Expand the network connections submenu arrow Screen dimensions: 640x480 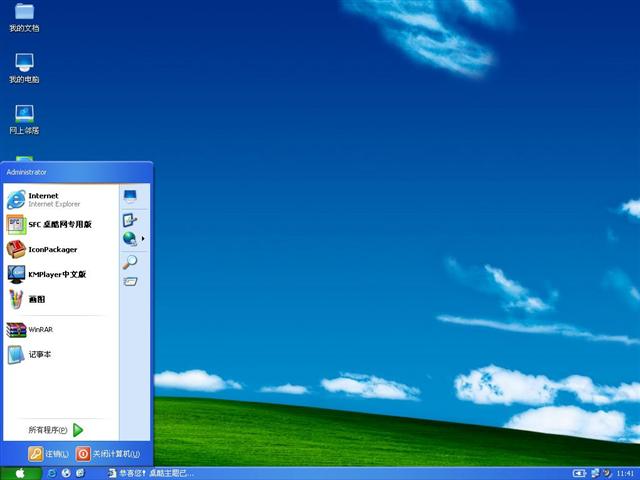pos(143,238)
